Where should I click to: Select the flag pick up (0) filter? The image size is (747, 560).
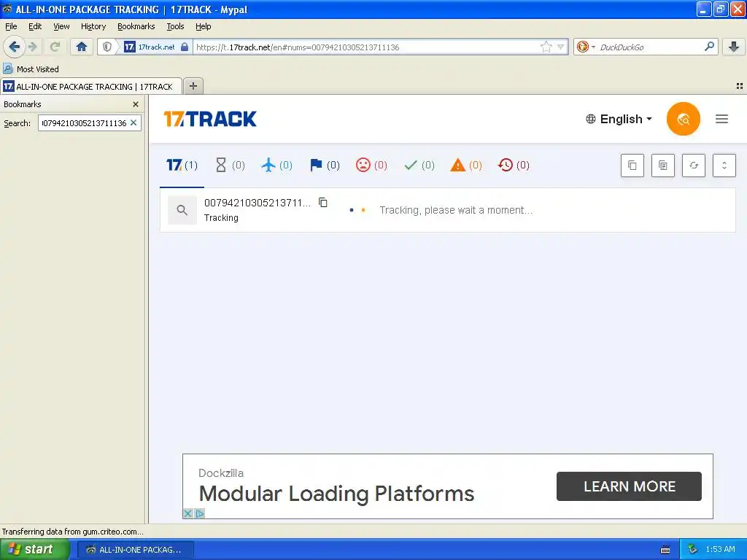(x=325, y=166)
